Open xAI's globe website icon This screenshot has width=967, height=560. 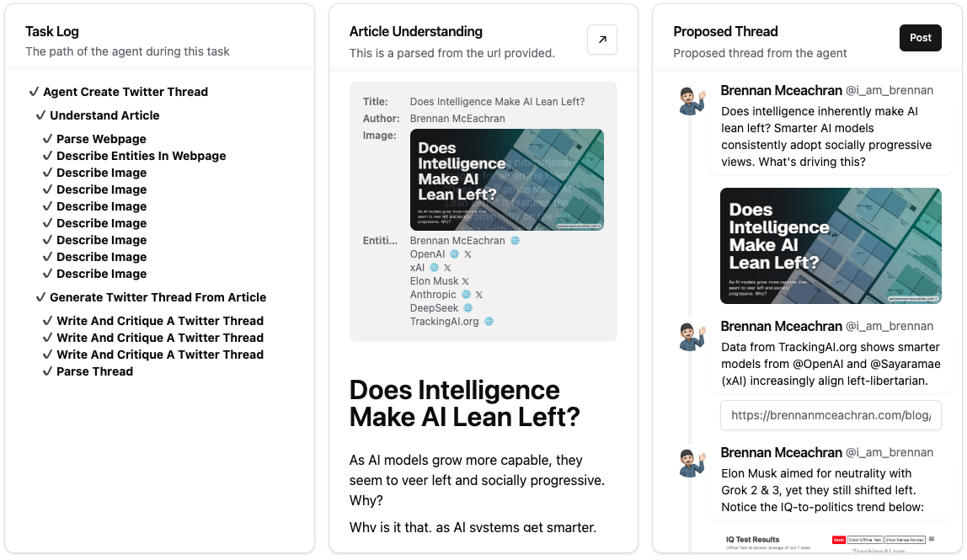435,268
